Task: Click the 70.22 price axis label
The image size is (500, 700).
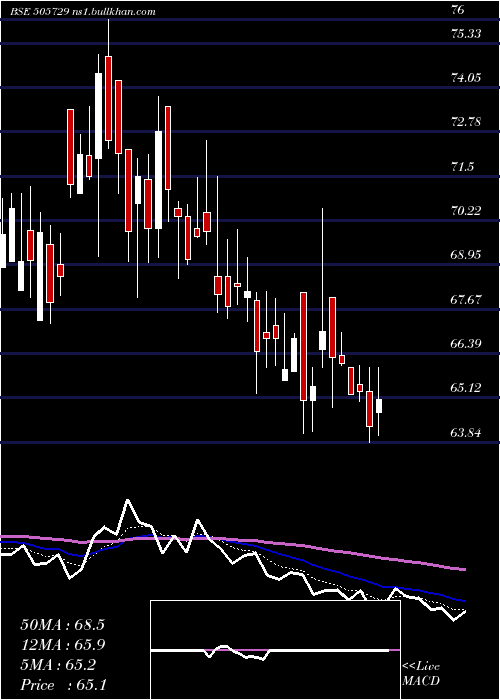Action: tap(466, 210)
